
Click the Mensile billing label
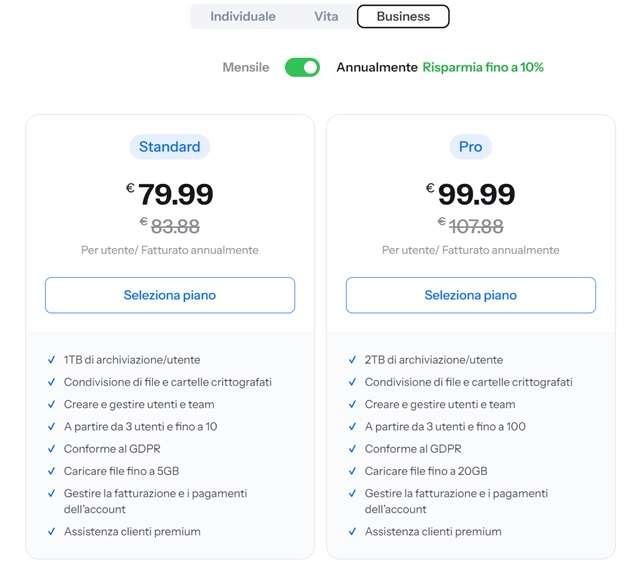click(245, 67)
